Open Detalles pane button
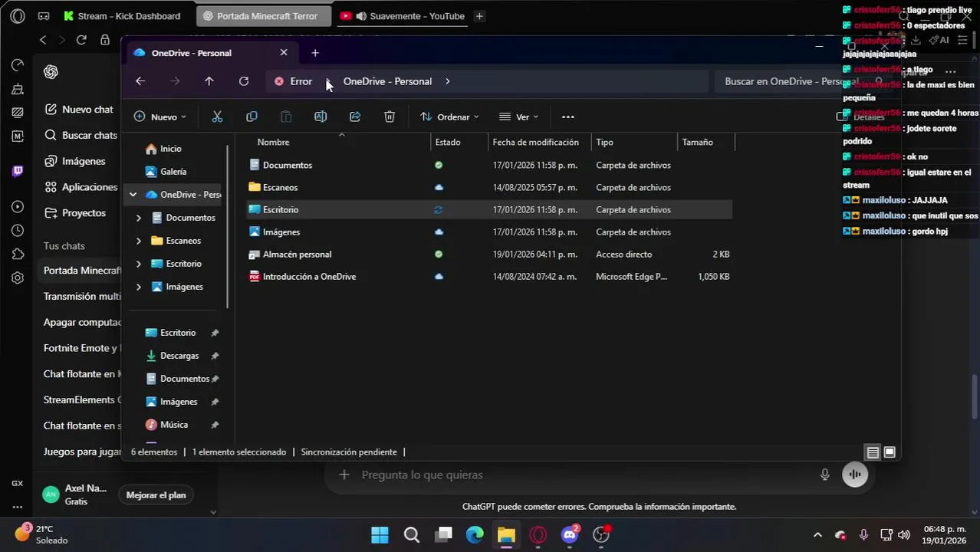Viewport: 980px width, 552px height. (860, 117)
